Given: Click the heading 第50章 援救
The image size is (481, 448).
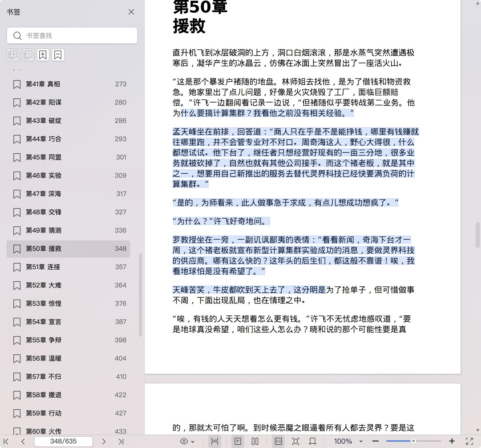Looking at the screenshot, I should [200, 17].
